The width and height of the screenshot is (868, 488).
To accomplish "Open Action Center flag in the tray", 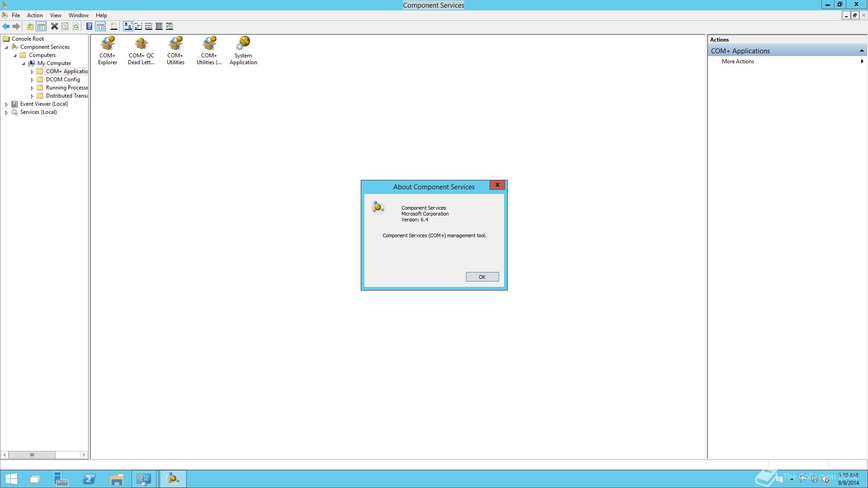I will (x=803, y=479).
